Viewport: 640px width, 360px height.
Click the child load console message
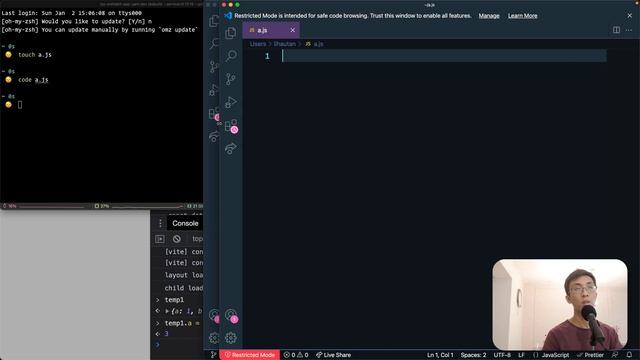(x=184, y=288)
